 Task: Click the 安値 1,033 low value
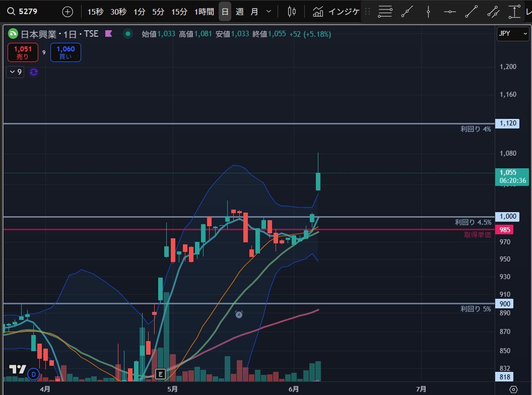232,34
